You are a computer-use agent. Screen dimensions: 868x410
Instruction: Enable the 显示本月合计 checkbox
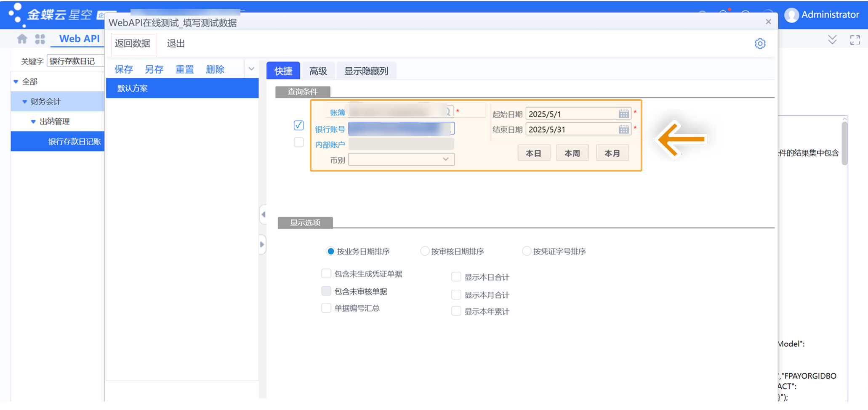click(456, 294)
